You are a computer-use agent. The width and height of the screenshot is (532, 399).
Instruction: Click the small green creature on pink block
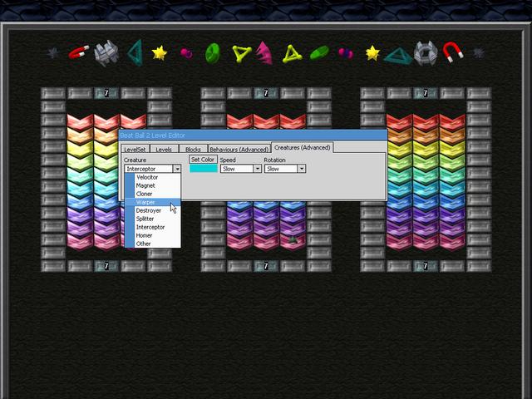tap(293, 240)
